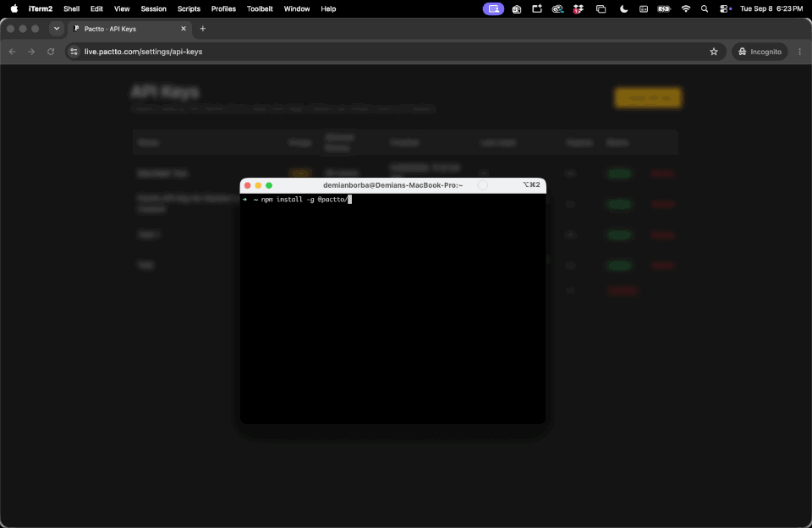Click the purple screen recording menu bar icon
812x528 pixels.
click(493, 8)
